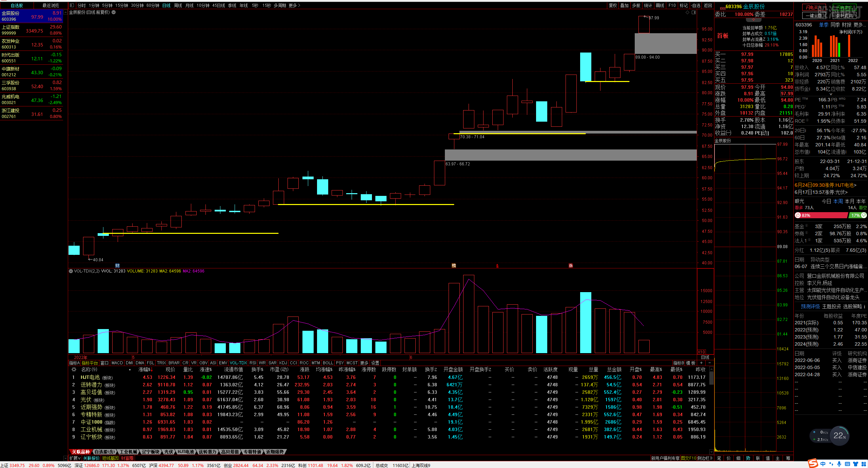Toggle the Sogou 中 Chinese mode icon
The width and height of the screenshot is (868, 468).
pos(823,464)
